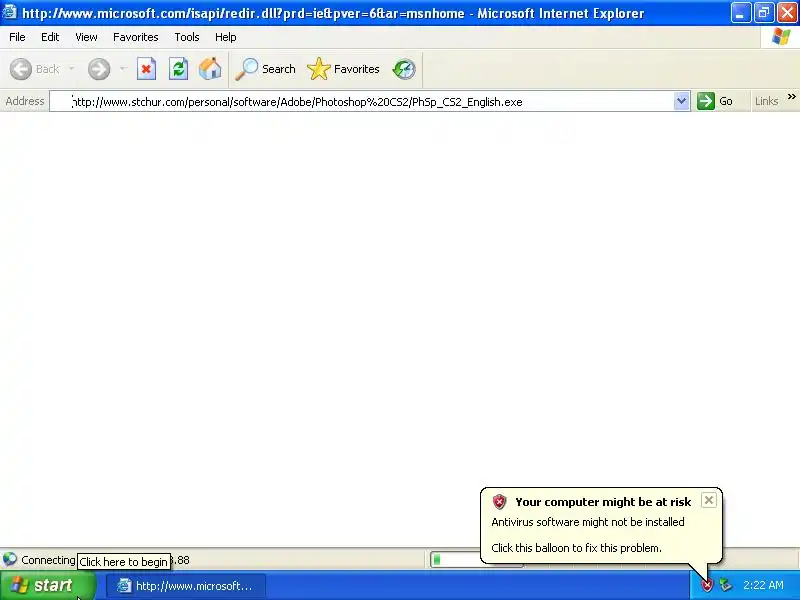Restore down the Internet Explorer window

764,13
